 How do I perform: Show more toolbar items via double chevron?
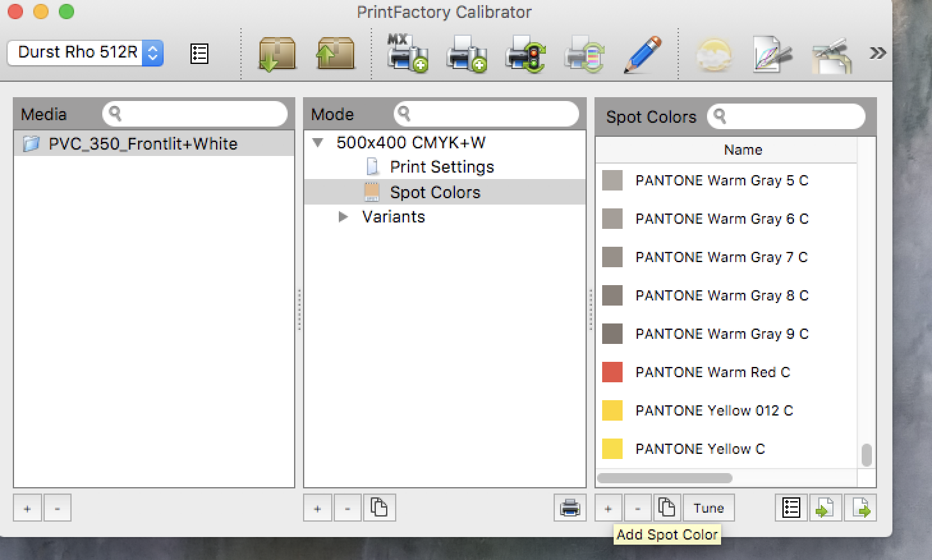[x=878, y=53]
